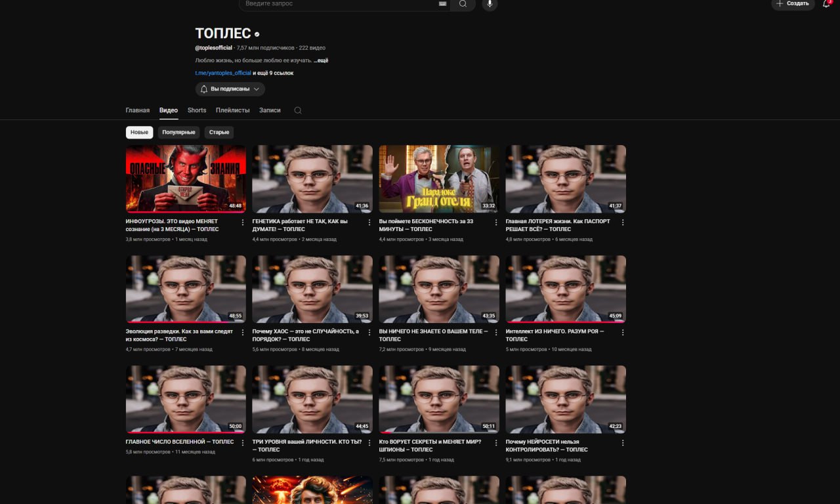Click the ТОПЛЕС channel name heading
Viewport: 840px width, 504px height.
pos(223,33)
